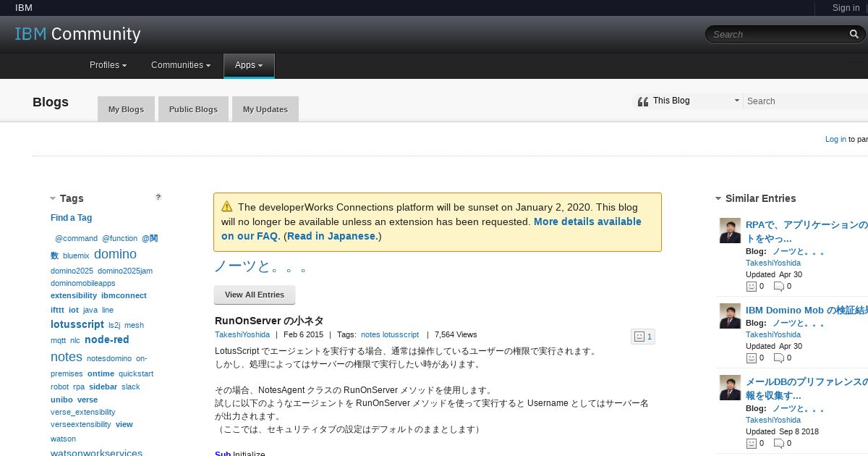The width and height of the screenshot is (868, 456).
Task: Select the bluemix tag
Action: click(x=76, y=256)
